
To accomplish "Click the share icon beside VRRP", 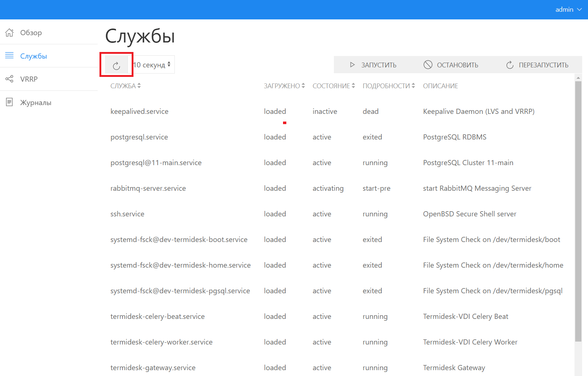I will coord(10,79).
